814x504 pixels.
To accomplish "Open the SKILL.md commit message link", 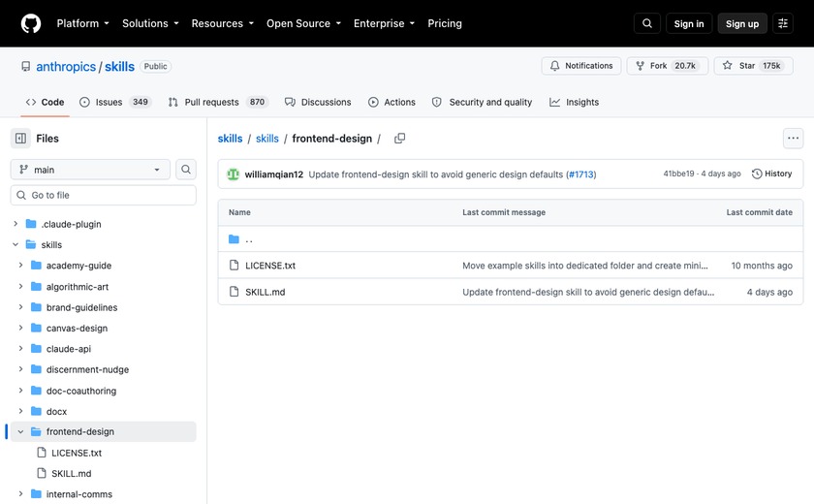I will [x=588, y=292].
